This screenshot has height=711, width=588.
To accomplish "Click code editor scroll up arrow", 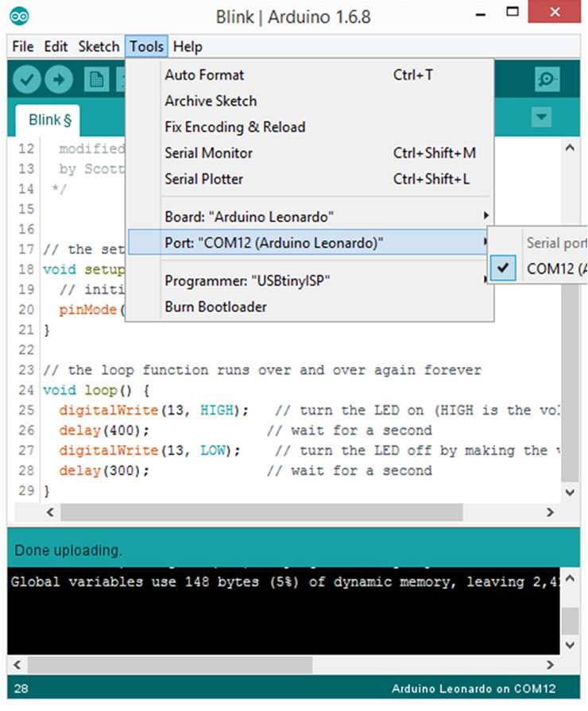I will (x=570, y=148).
